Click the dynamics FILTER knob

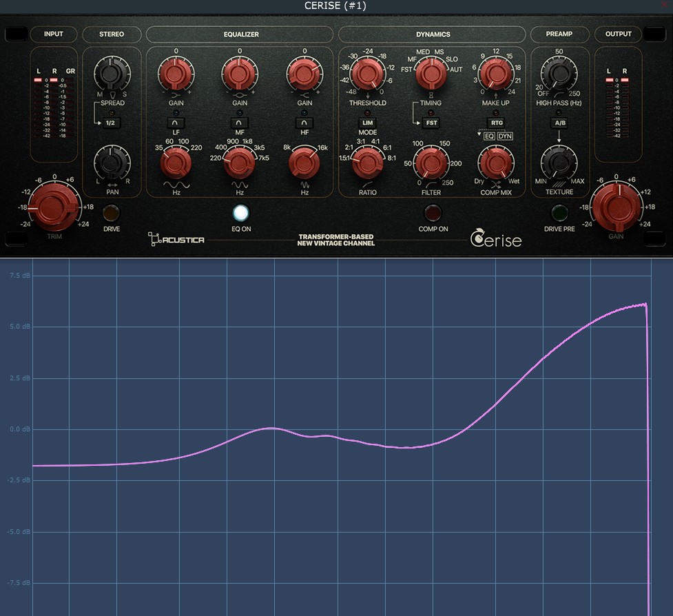[x=431, y=163]
